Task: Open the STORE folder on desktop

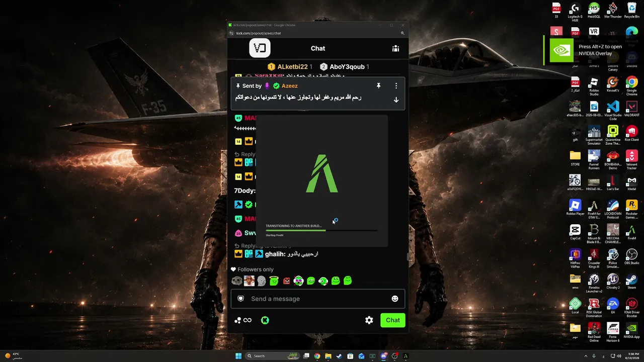Action: pyautogui.click(x=575, y=158)
